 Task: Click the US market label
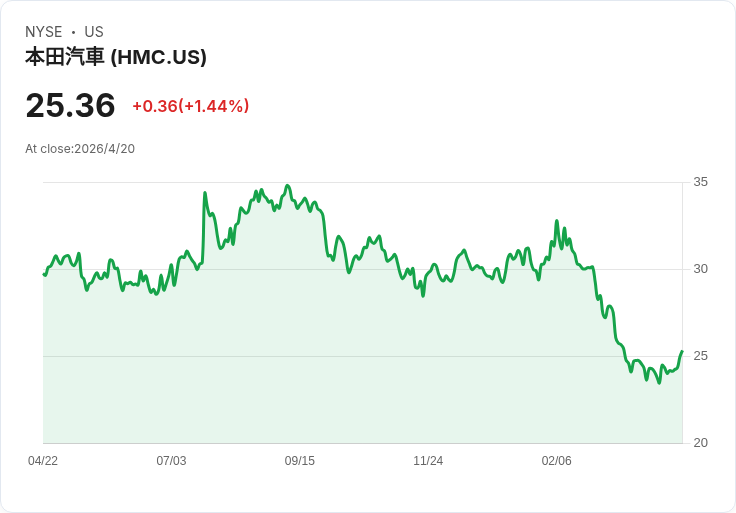tap(94, 32)
